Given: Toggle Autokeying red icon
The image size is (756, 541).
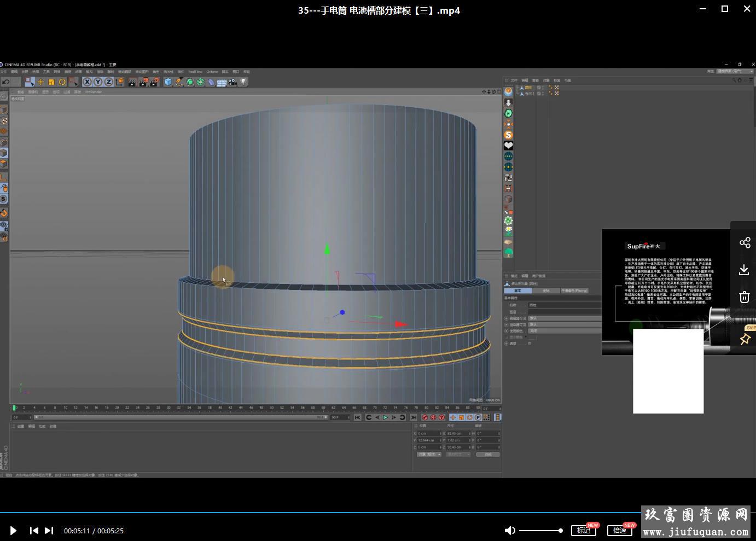Looking at the screenshot, I should 433,417.
